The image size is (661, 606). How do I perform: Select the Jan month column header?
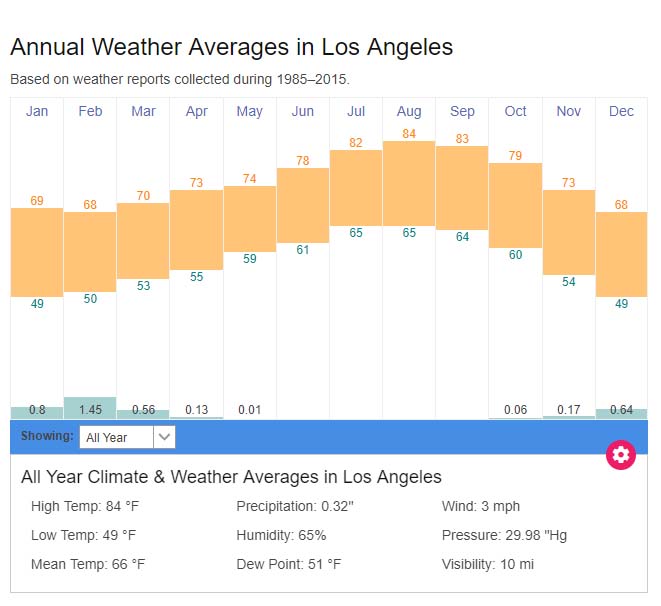pos(37,111)
